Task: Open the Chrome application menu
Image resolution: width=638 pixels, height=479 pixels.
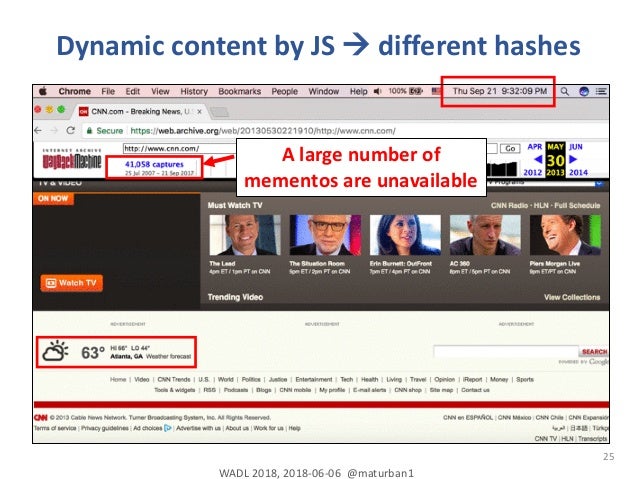Action: coord(74,91)
